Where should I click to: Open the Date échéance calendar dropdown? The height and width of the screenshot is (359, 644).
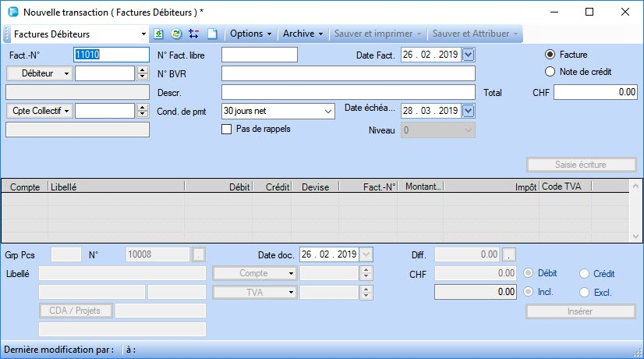click(468, 111)
